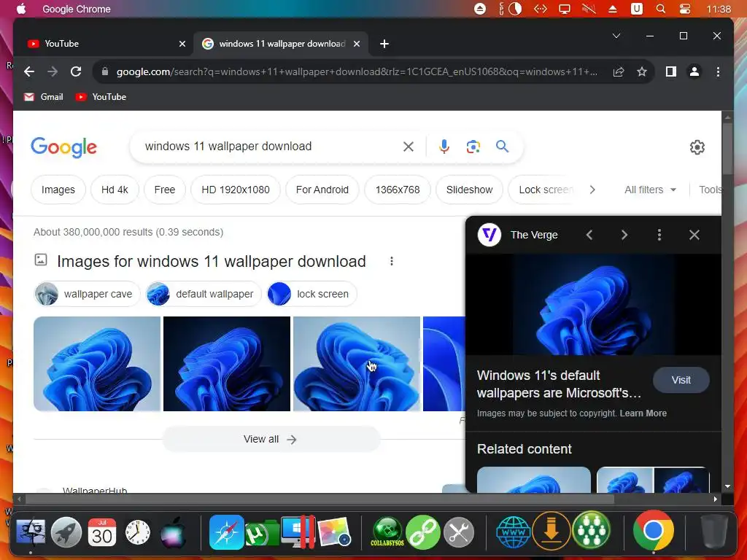
Task: Click the horizontal scrollbar at page bottom
Action: (320, 499)
